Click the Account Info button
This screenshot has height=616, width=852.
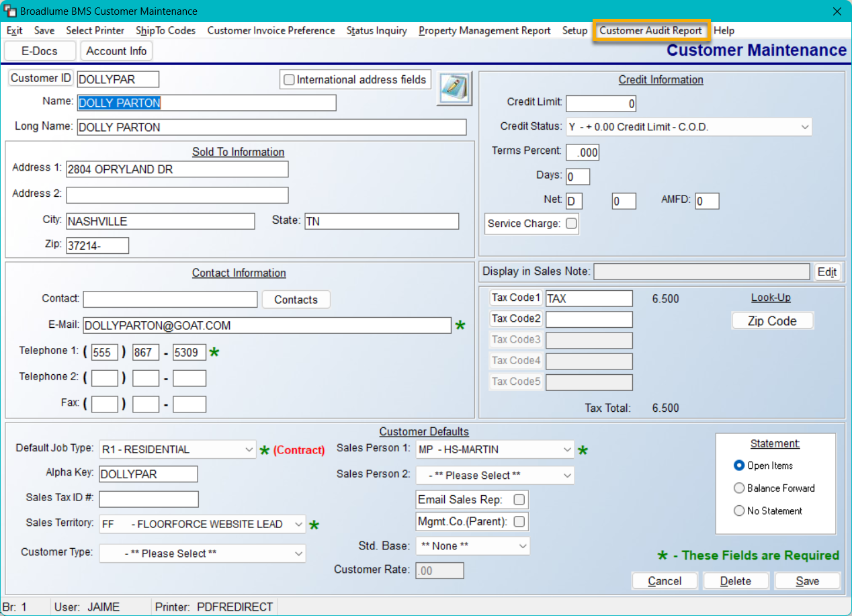[116, 51]
